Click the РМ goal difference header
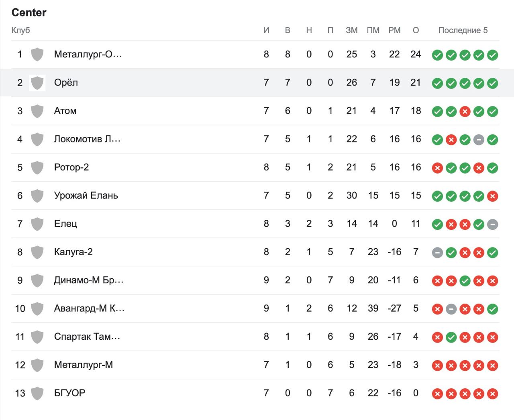The width and height of the screenshot is (514, 420). [394, 30]
